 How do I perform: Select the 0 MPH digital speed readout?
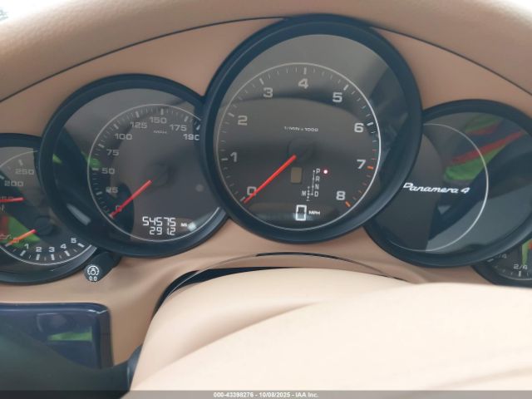(304, 214)
